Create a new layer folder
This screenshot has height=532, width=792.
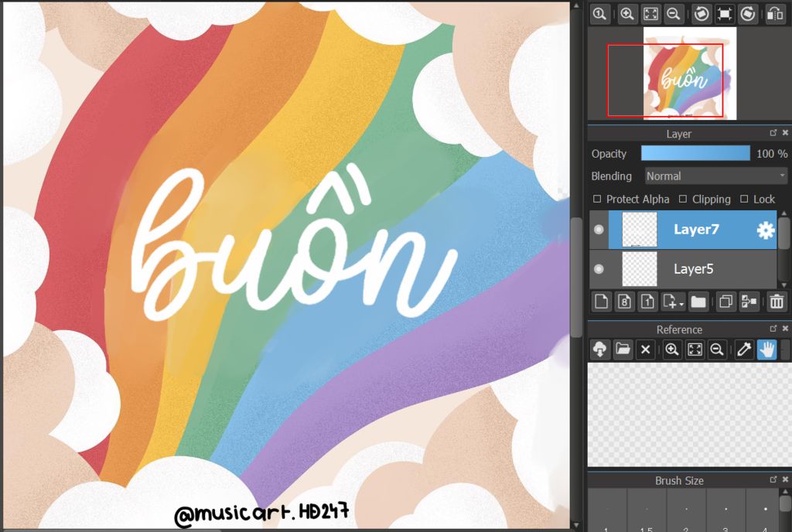(698, 302)
